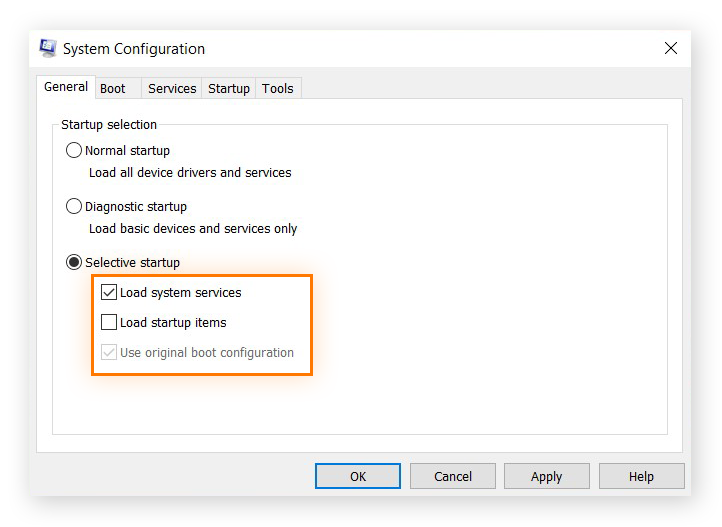Go to the Services tab
The width and height of the screenshot is (722, 527).
point(172,88)
